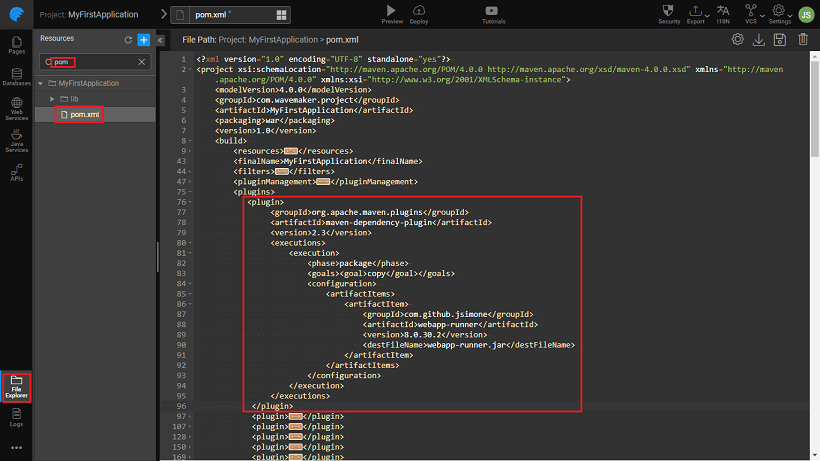Screen dimensions: 820x461
Task: Open the VCS dropdown menu
Action: coord(751,13)
